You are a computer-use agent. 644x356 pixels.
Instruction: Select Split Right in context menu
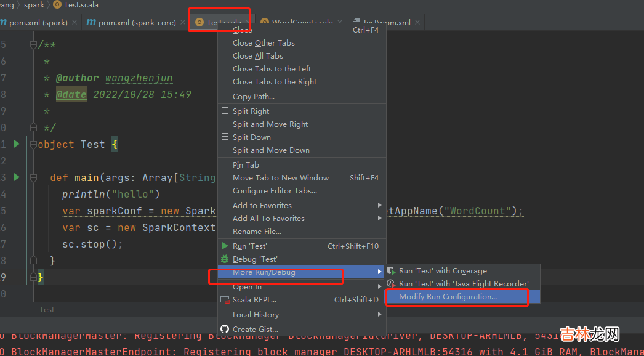251,111
